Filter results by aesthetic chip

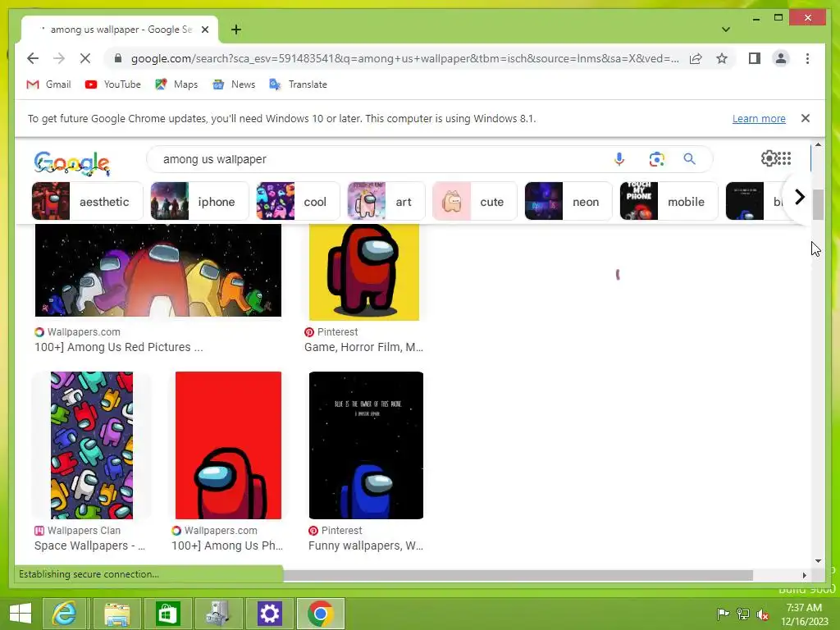[x=87, y=202]
